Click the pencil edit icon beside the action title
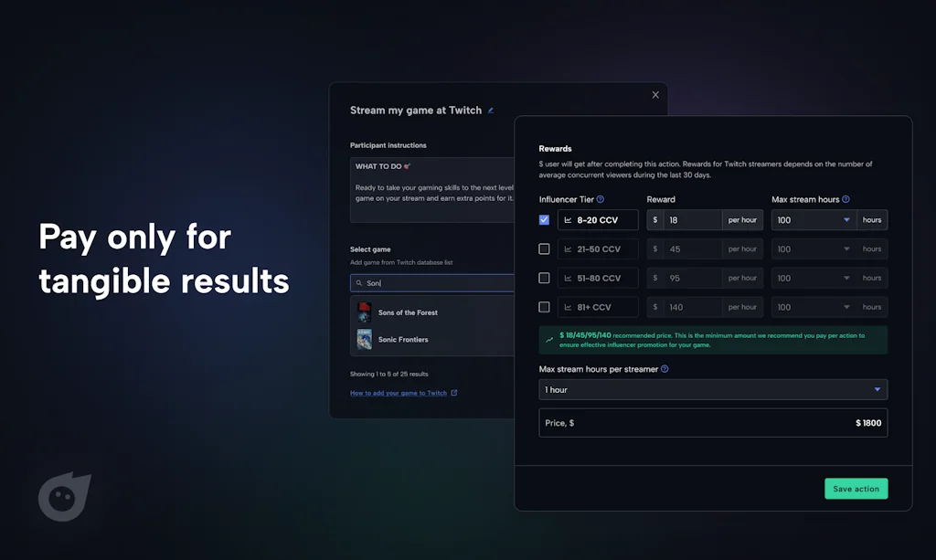The width and height of the screenshot is (936, 560). point(491,111)
